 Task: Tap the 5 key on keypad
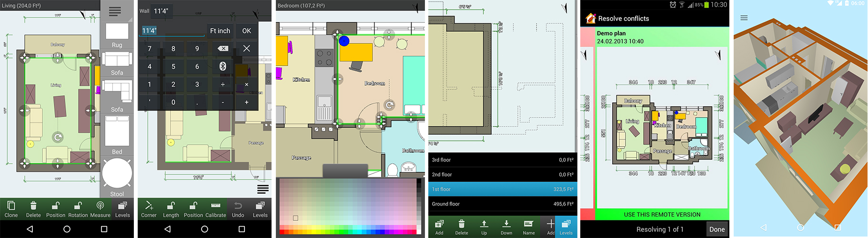[x=173, y=66]
